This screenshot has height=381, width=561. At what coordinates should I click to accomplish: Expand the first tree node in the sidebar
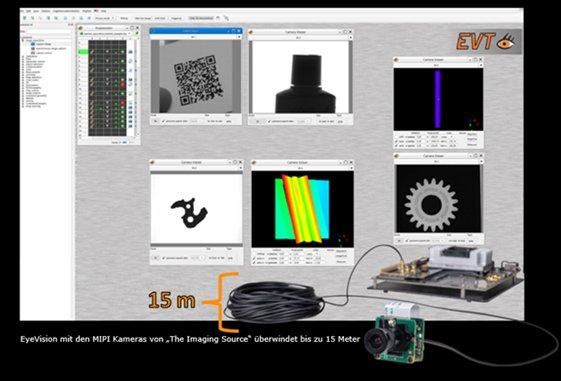point(24,41)
